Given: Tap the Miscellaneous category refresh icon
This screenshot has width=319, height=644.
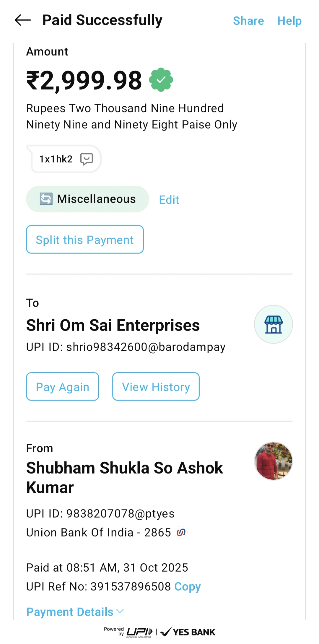Looking at the screenshot, I should 46,199.
